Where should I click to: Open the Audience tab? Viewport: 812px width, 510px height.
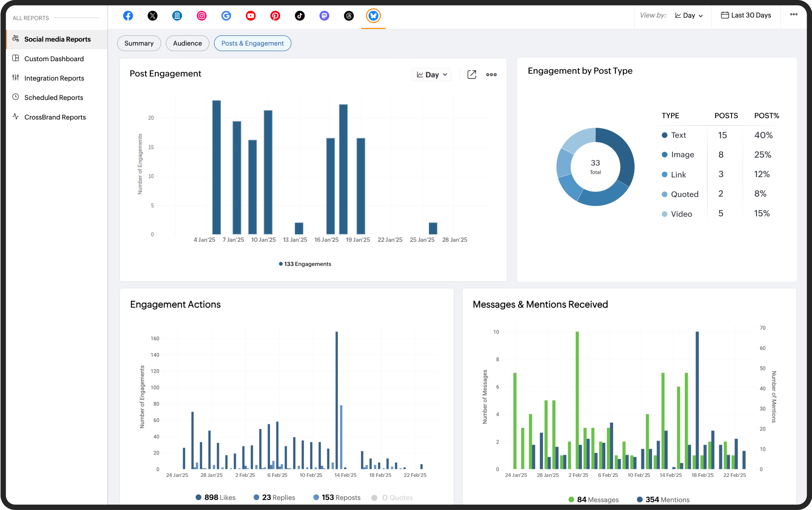(x=187, y=43)
